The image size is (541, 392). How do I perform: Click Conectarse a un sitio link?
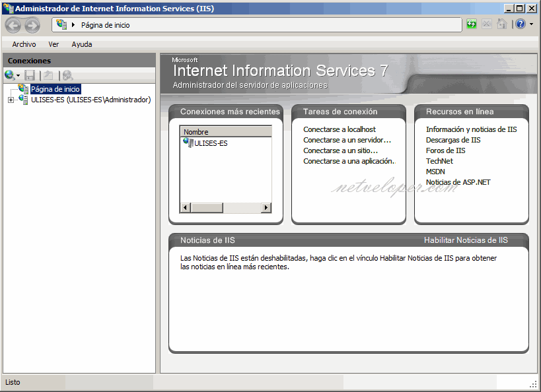point(341,150)
